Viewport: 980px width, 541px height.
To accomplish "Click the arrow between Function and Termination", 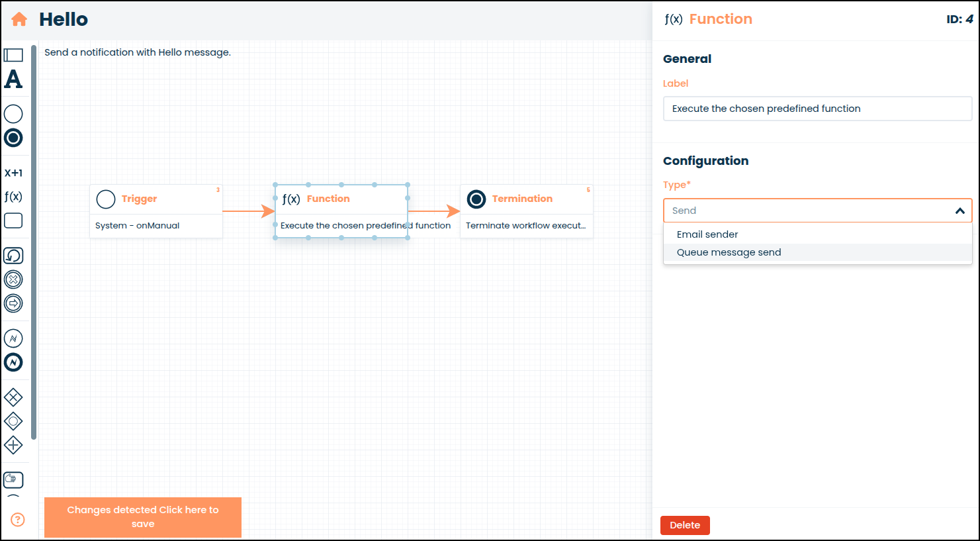I will 434,211.
